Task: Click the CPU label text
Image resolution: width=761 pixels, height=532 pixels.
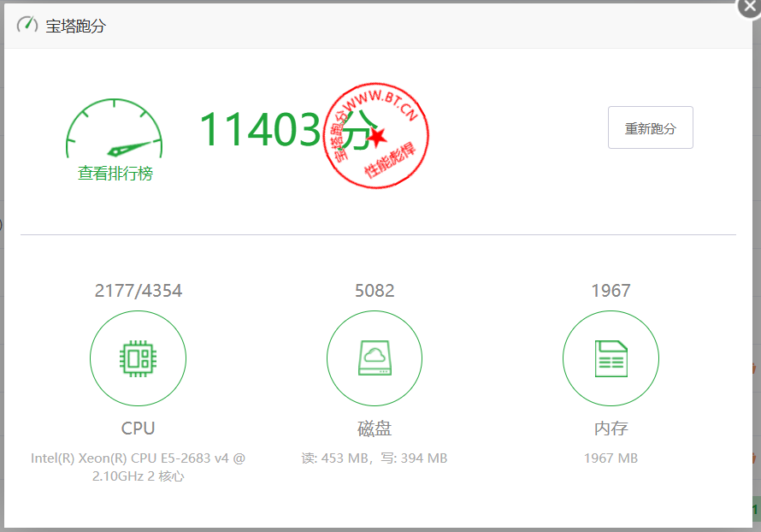Action: pyautogui.click(x=138, y=429)
